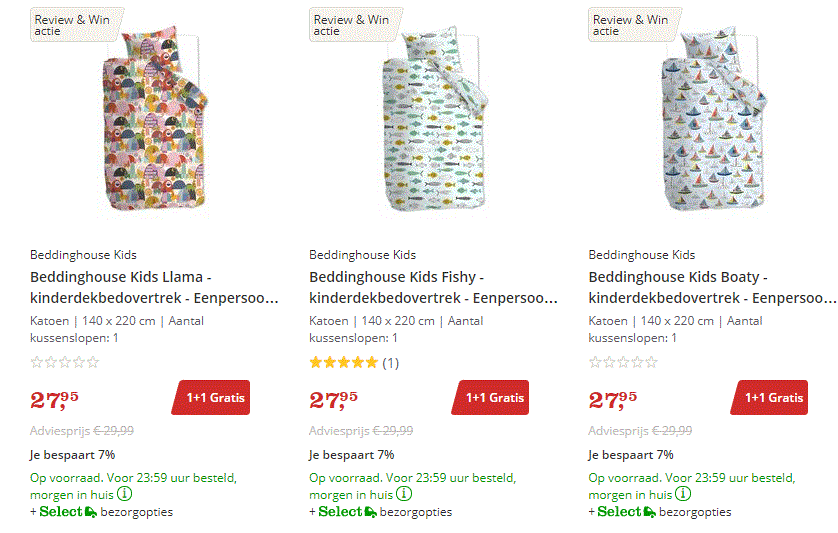Click the Select truck icon for Llama

[91, 512]
